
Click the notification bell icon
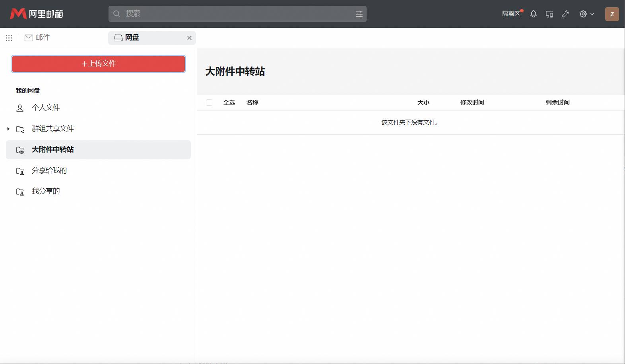tap(534, 14)
